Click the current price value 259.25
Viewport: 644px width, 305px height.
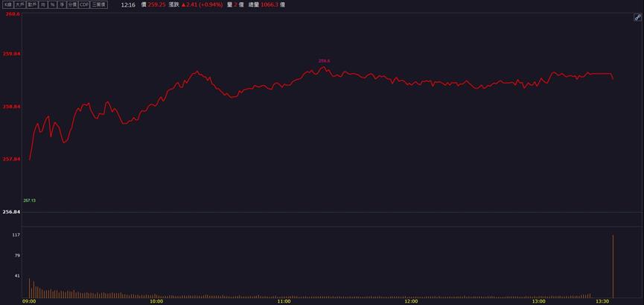coord(156,5)
